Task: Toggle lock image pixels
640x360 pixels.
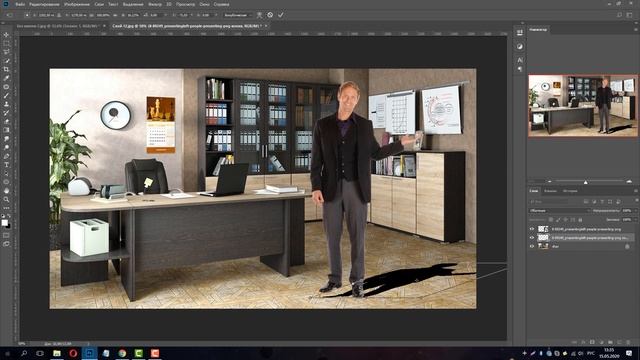Action: click(x=558, y=220)
